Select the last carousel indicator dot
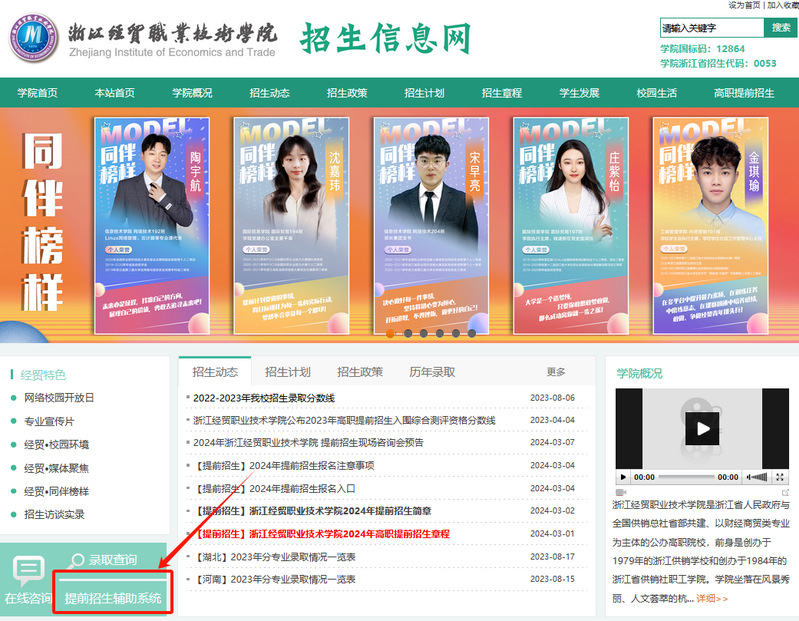The image size is (799, 621). (473, 333)
